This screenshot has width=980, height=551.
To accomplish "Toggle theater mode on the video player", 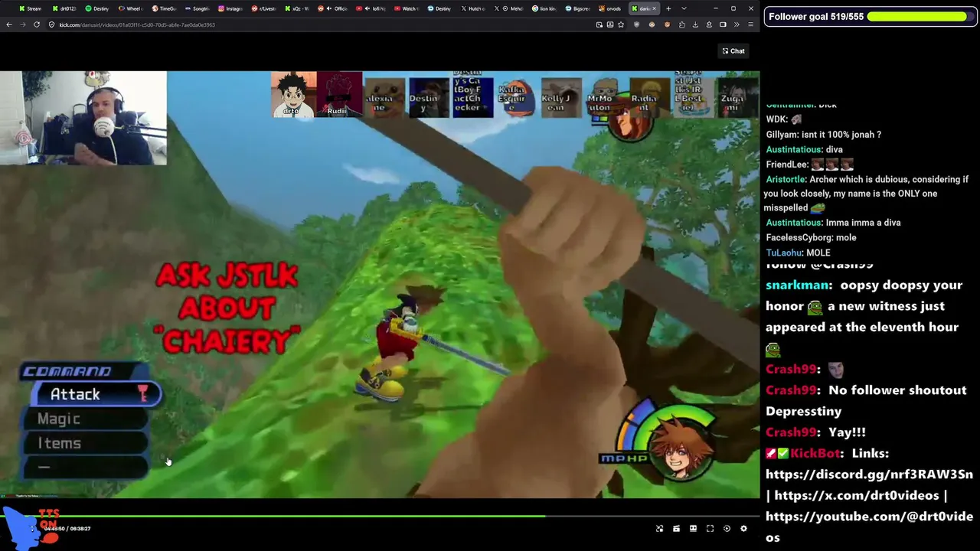I will pyautogui.click(x=693, y=529).
